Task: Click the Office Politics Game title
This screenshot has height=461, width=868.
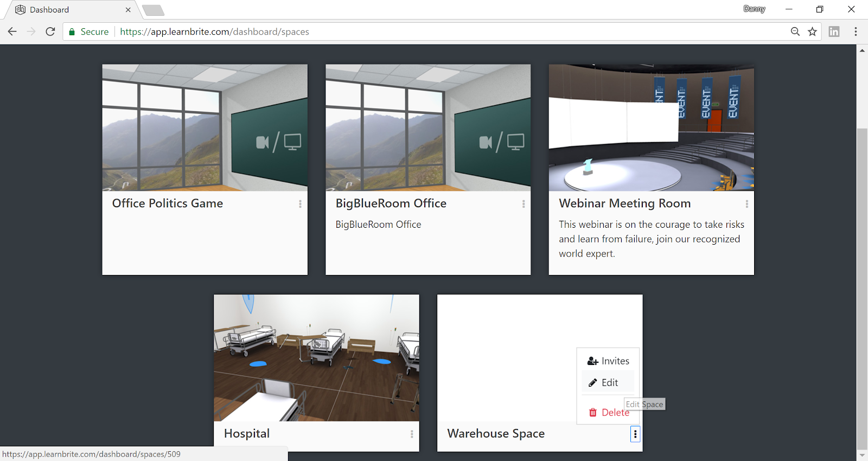Action: (168, 203)
